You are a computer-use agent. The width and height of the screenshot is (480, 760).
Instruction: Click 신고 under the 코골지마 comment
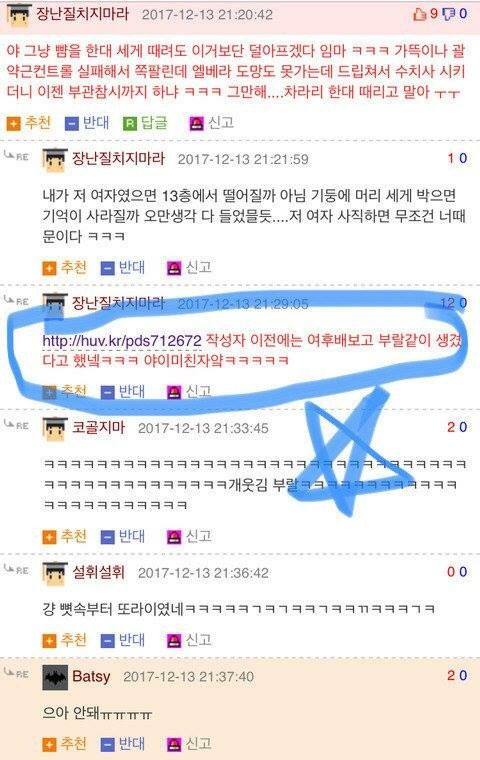[189, 537]
